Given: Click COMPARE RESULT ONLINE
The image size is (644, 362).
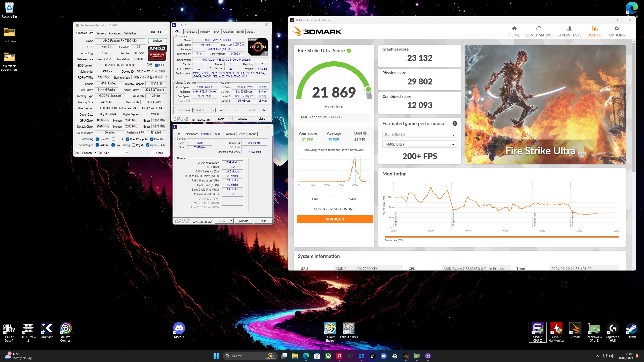Looking at the screenshot, I should click(334, 209).
